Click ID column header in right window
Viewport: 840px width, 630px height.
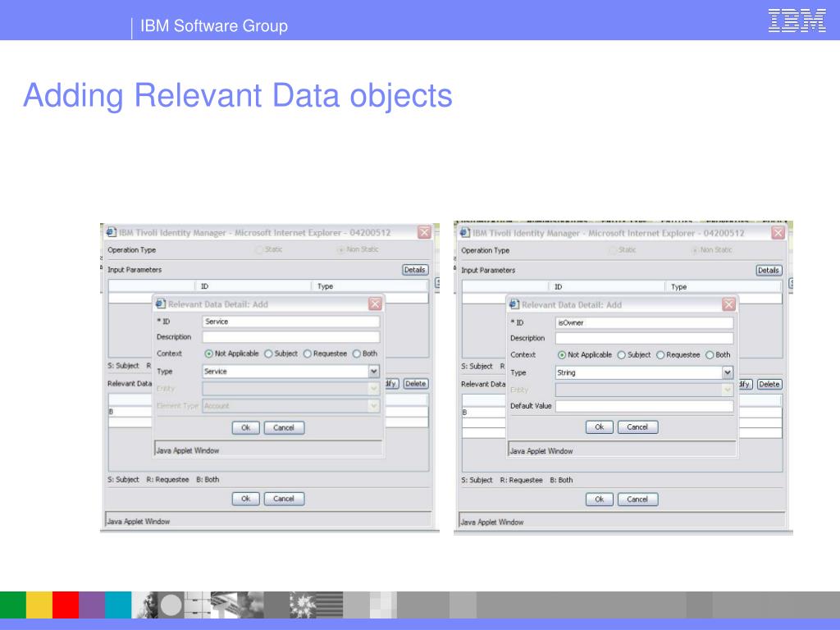[x=607, y=286]
